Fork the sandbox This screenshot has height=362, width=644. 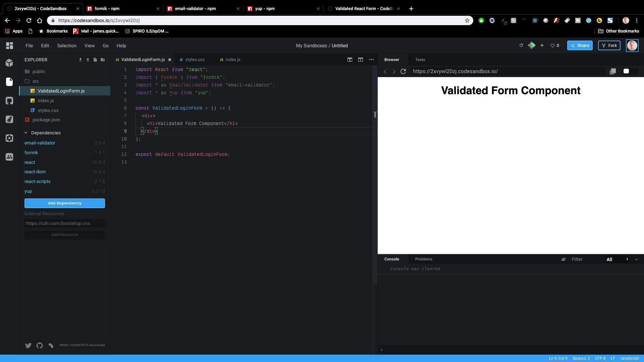click(x=609, y=45)
